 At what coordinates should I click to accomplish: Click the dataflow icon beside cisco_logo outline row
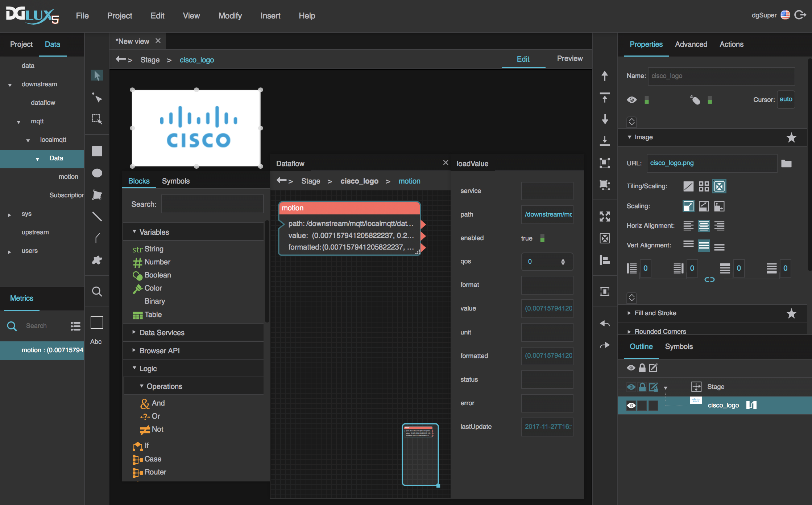751,405
